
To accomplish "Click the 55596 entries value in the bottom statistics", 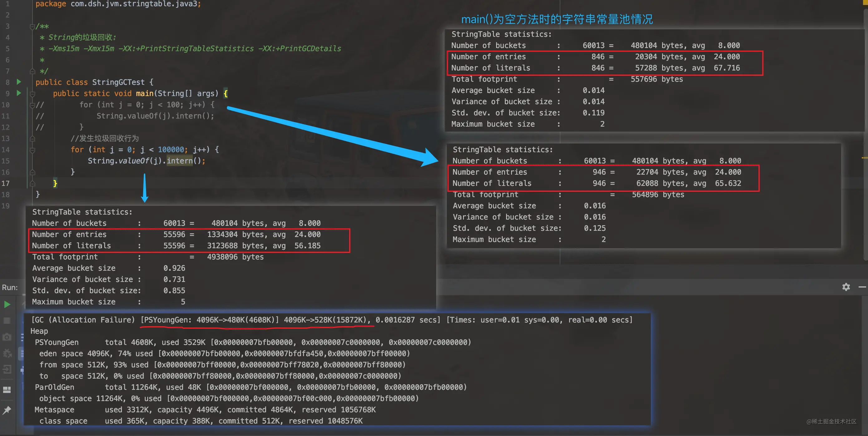I will [174, 235].
